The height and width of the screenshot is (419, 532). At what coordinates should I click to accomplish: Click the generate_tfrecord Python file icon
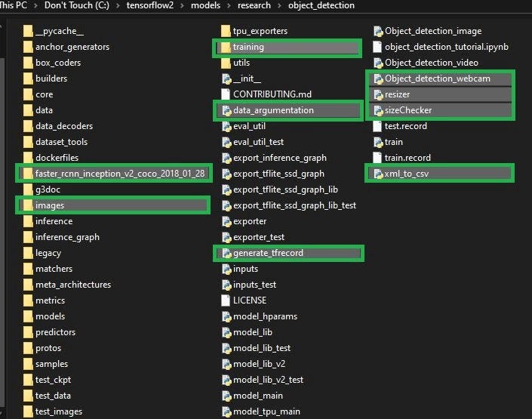[x=226, y=253]
